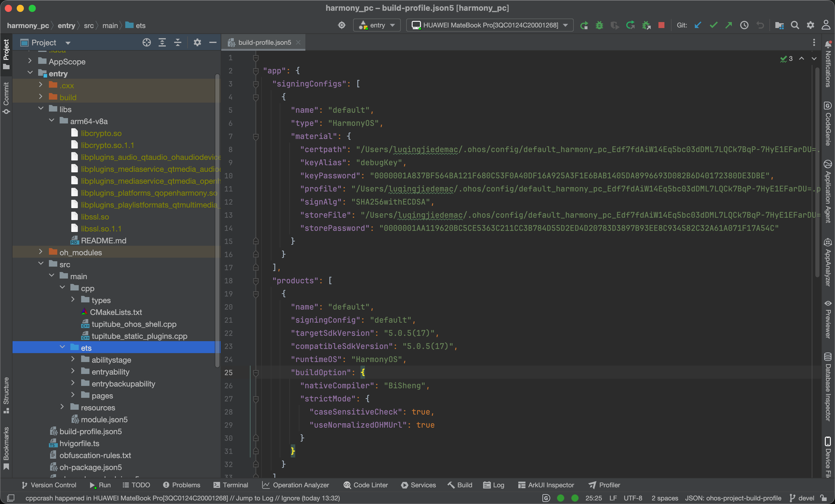Expand the .cxx folder

click(x=41, y=85)
